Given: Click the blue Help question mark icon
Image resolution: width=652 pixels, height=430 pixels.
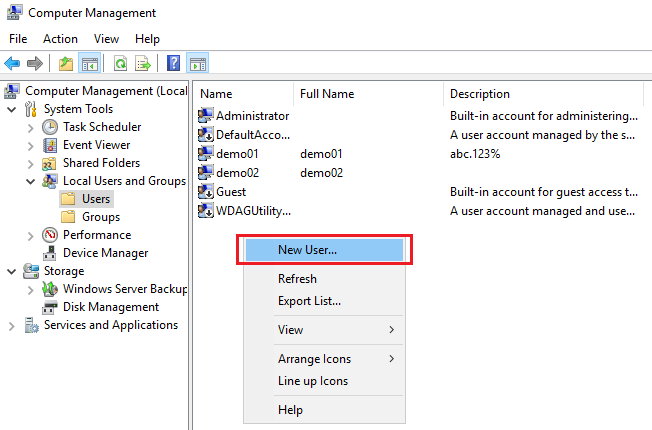Looking at the screenshot, I should (x=173, y=64).
